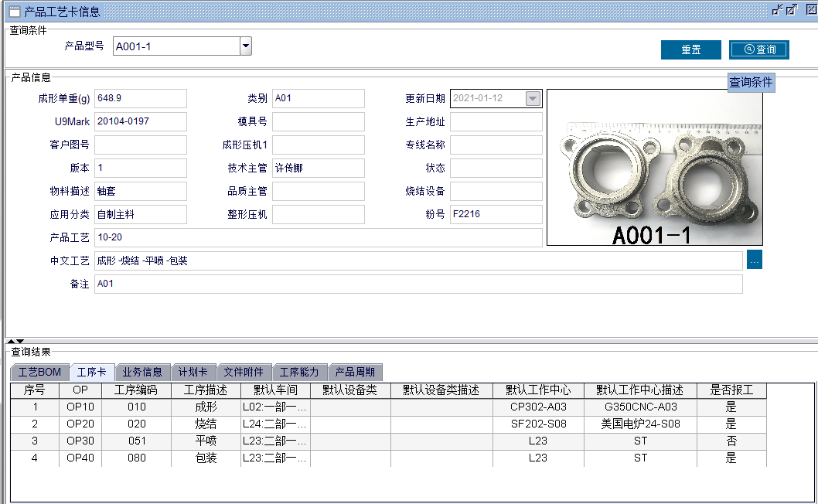
Task: View the 产品周期 tab
Action: [355, 373]
